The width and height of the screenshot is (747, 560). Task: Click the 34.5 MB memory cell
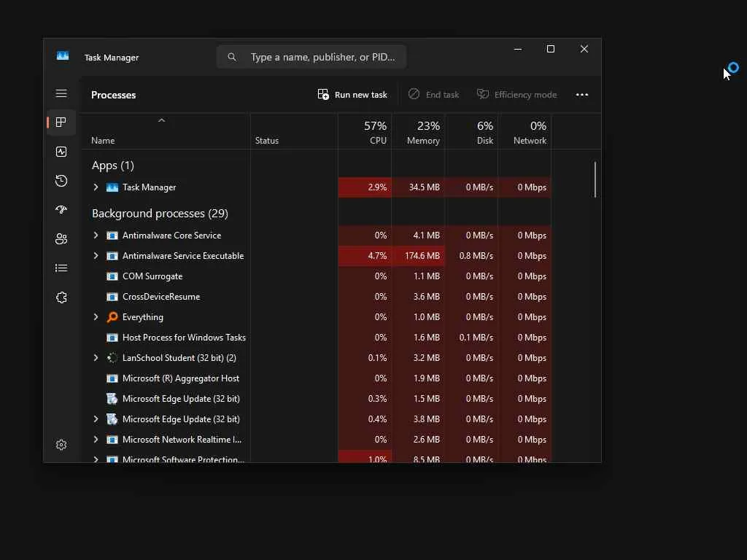(418, 187)
